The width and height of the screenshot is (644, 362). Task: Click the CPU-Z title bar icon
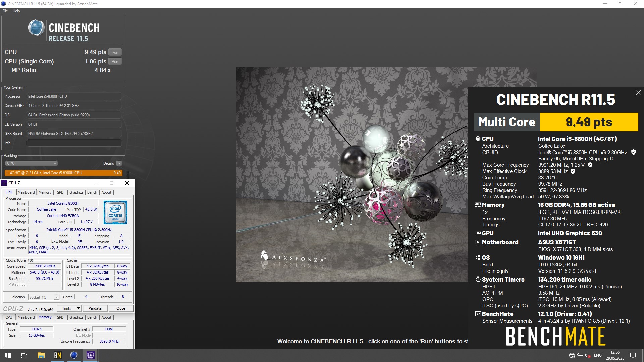coord(4,183)
